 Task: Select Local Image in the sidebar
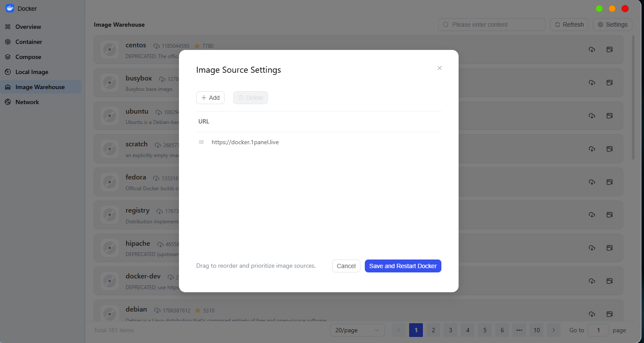tap(40, 72)
